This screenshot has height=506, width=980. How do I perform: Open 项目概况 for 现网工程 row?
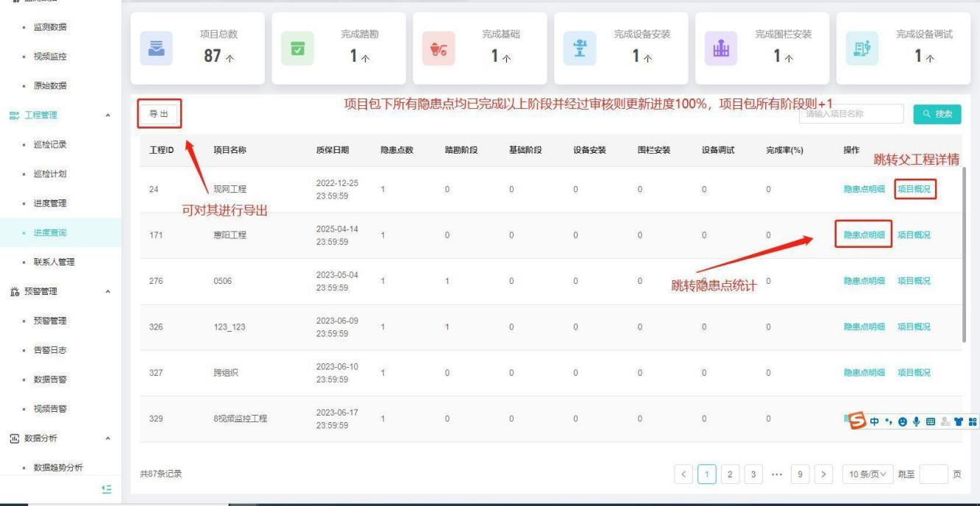coord(915,190)
